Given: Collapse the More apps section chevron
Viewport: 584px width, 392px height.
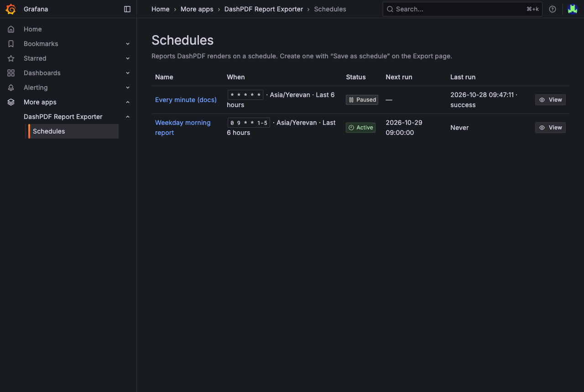Looking at the screenshot, I should click(128, 102).
